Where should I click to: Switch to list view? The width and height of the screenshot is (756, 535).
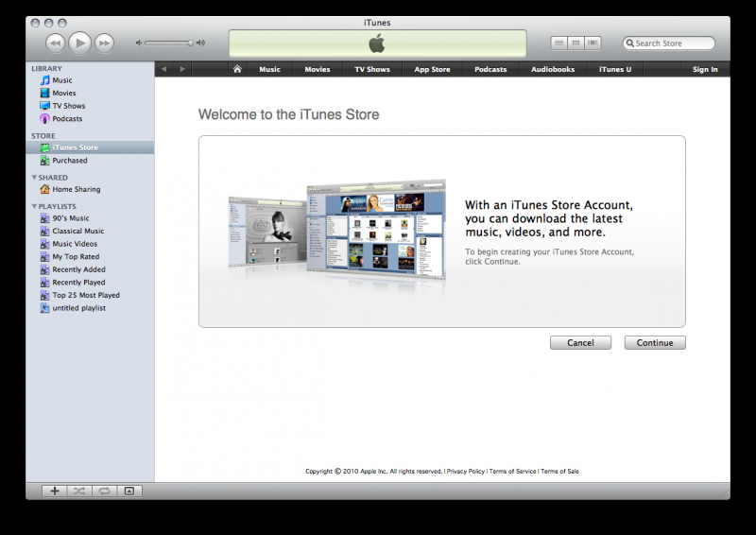pos(559,43)
